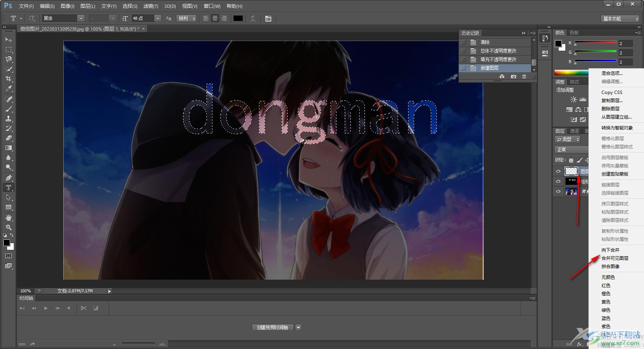644x349 pixels.
Task: Switch to the 通道 tab
Action: [x=575, y=131]
